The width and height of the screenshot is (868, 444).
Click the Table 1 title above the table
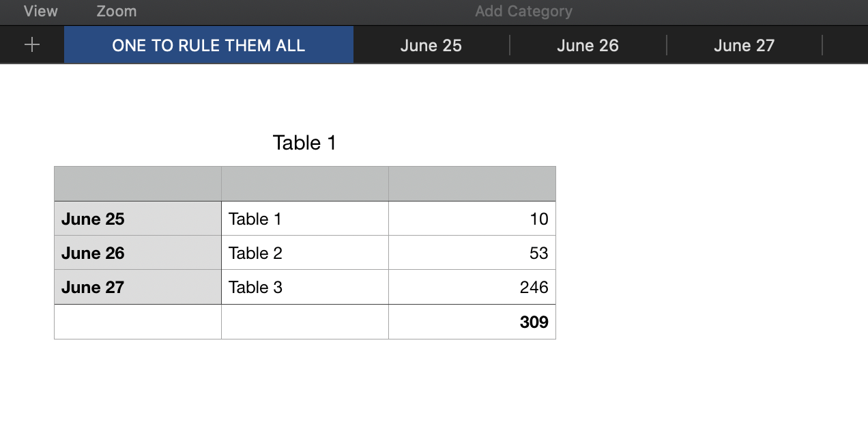pos(304,143)
